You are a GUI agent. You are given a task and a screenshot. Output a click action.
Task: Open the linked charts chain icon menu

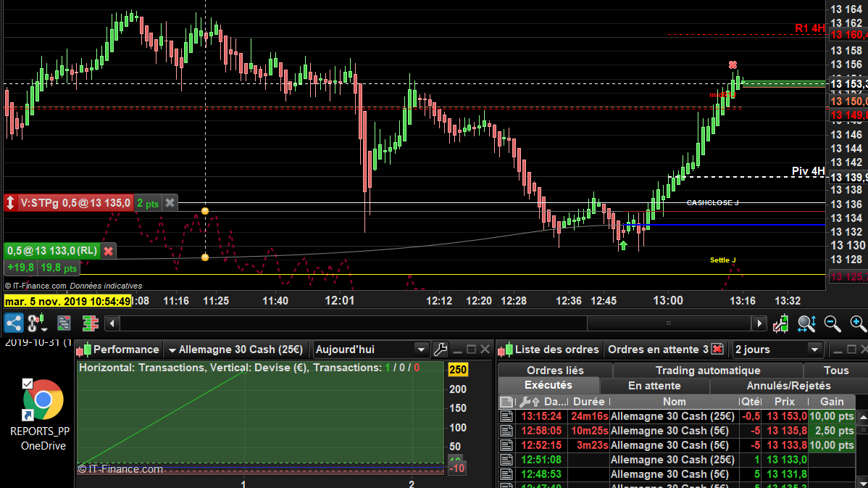(37, 323)
